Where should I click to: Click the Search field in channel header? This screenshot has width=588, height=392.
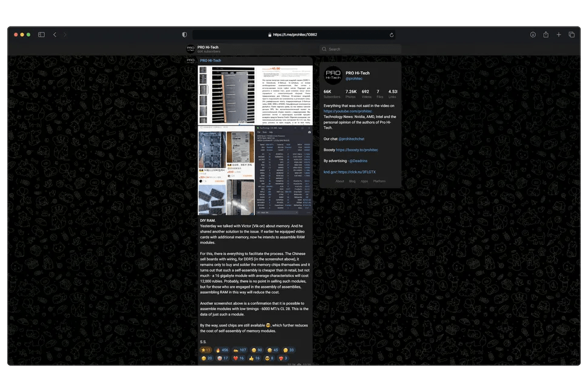click(x=361, y=49)
